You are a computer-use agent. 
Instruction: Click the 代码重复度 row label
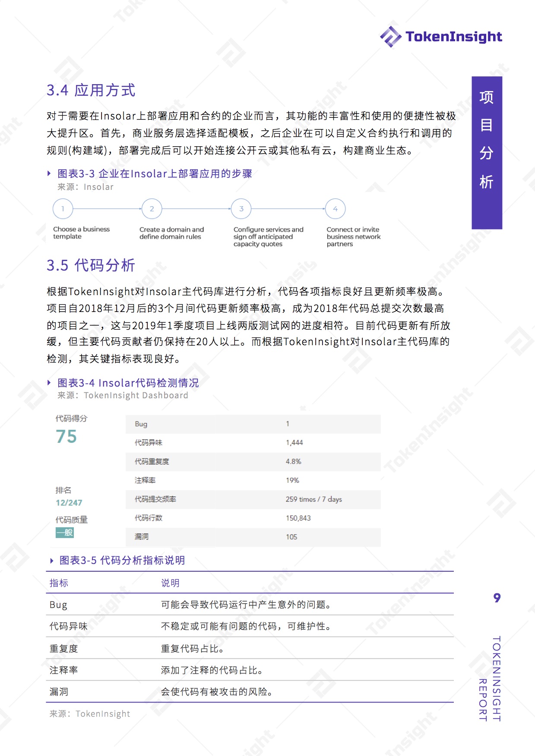tap(152, 462)
